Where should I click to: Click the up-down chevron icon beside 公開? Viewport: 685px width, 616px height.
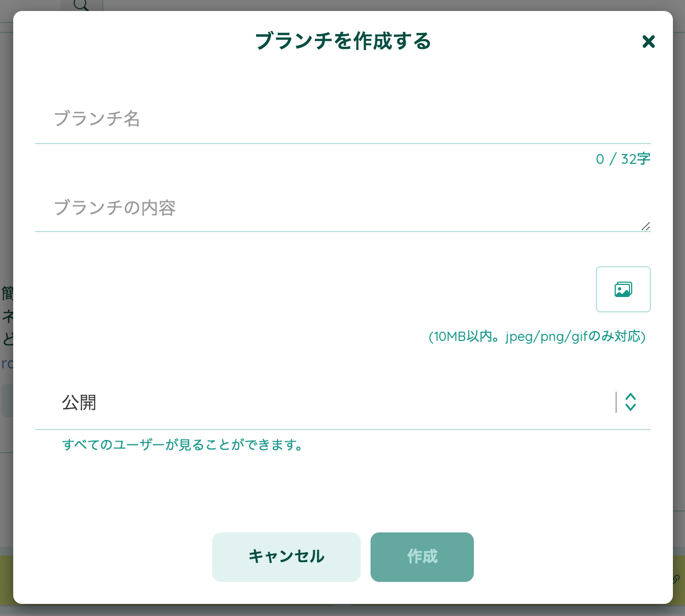point(631,402)
